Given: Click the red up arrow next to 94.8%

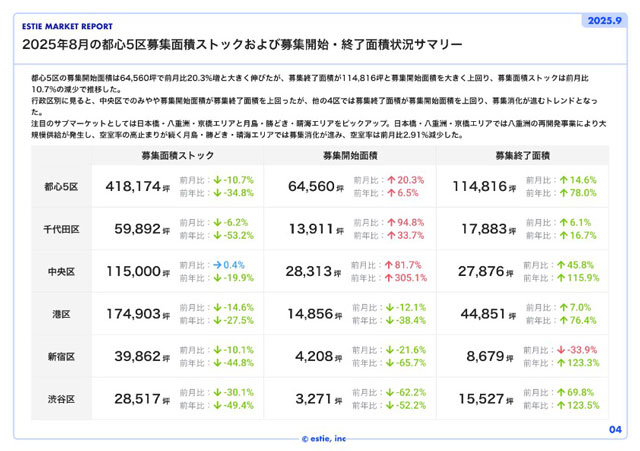Looking at the screenshot, I should (x=390, y=223).
